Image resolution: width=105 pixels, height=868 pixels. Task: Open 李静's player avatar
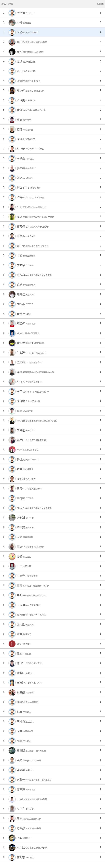point(12,23)
